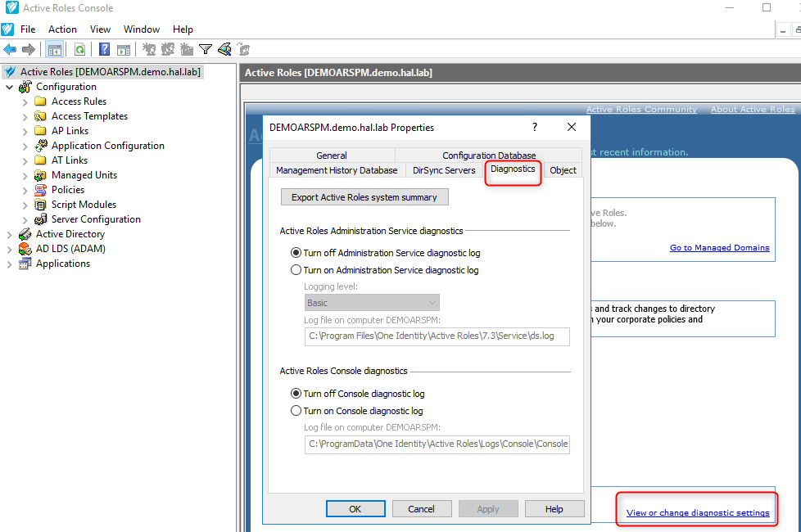Screen dimensions: 801x532
Task: Click the AP Links folder icon
Action: pos(40,131)
